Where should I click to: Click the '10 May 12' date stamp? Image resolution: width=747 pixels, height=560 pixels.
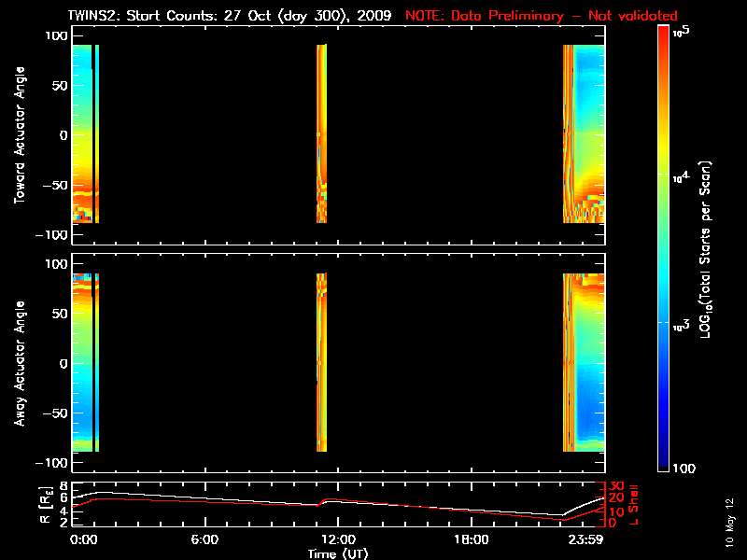pos(729,522)
